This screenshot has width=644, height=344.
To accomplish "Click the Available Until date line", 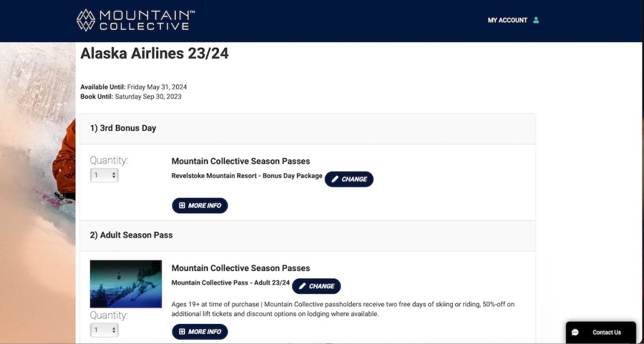I will [x=133, y=87].
